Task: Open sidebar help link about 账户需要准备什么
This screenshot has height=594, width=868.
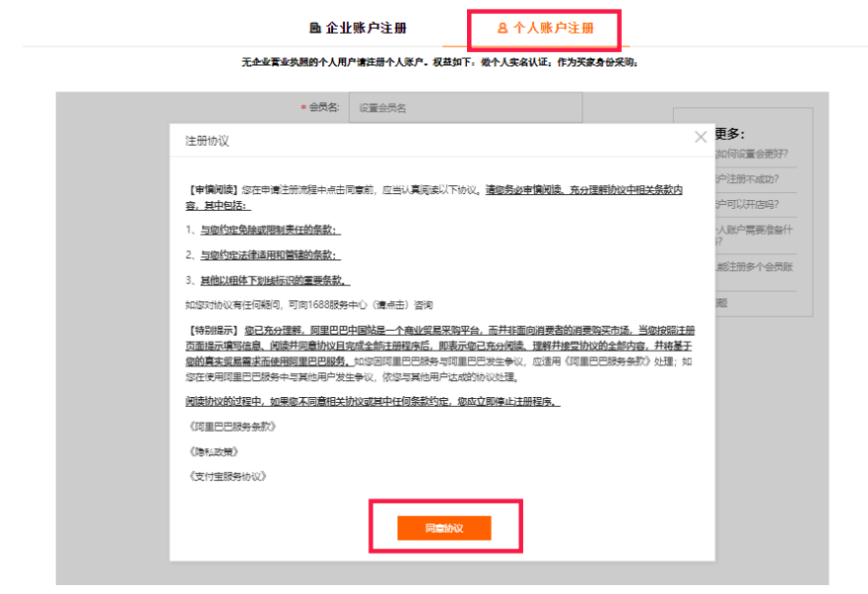Action: coord(752,234)
